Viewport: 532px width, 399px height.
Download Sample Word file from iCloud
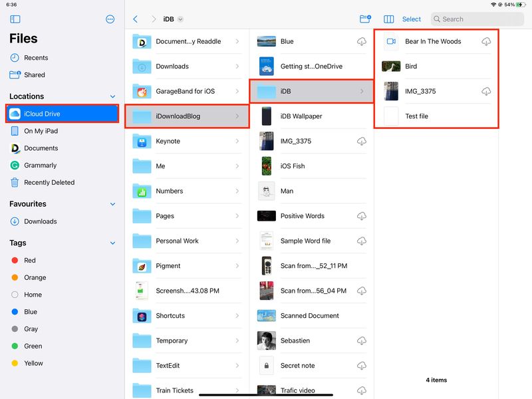[x=362, y=241]
